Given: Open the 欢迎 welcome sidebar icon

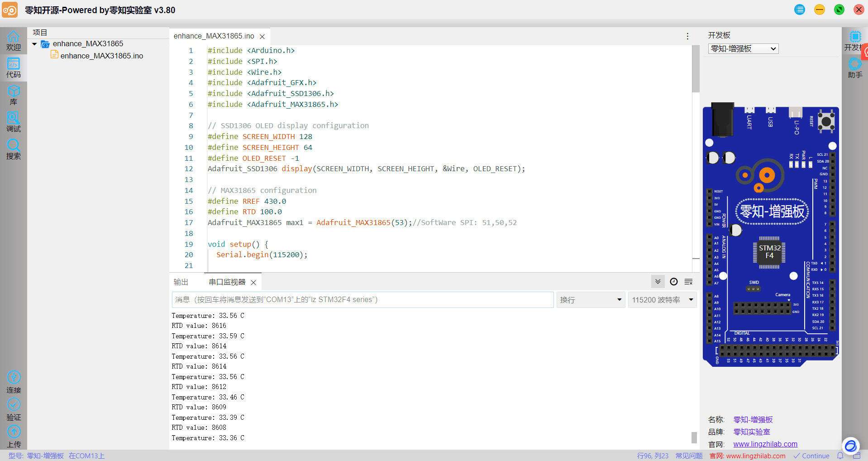Looking at the screenshot, I should click(13, 41).
